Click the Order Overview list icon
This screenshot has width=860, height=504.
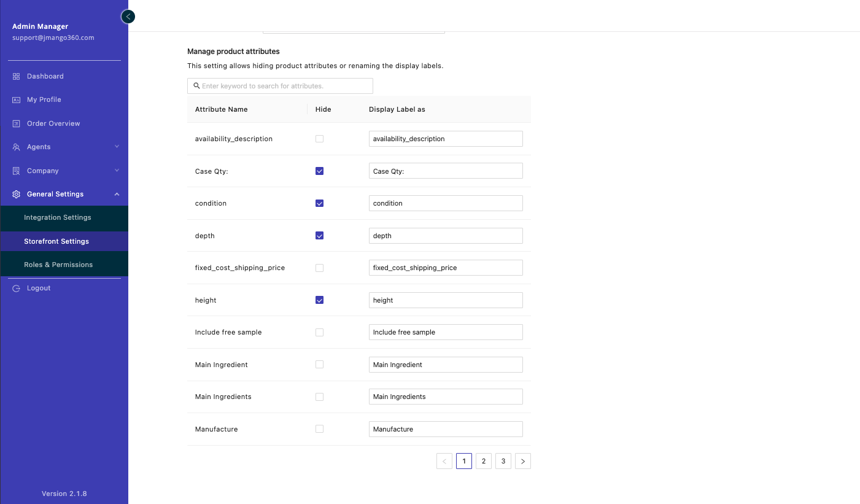click(x=17, y=123)
